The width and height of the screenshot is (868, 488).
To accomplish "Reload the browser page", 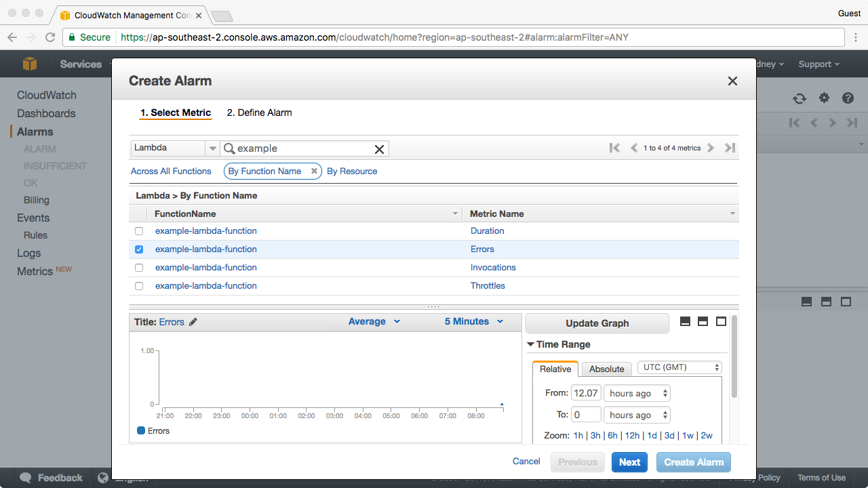I will [50, 37].
